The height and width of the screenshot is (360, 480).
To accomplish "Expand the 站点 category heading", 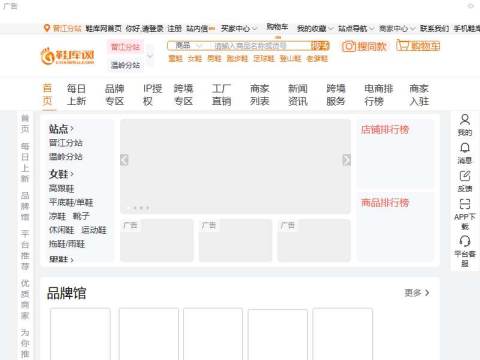I will coord(61,129).
